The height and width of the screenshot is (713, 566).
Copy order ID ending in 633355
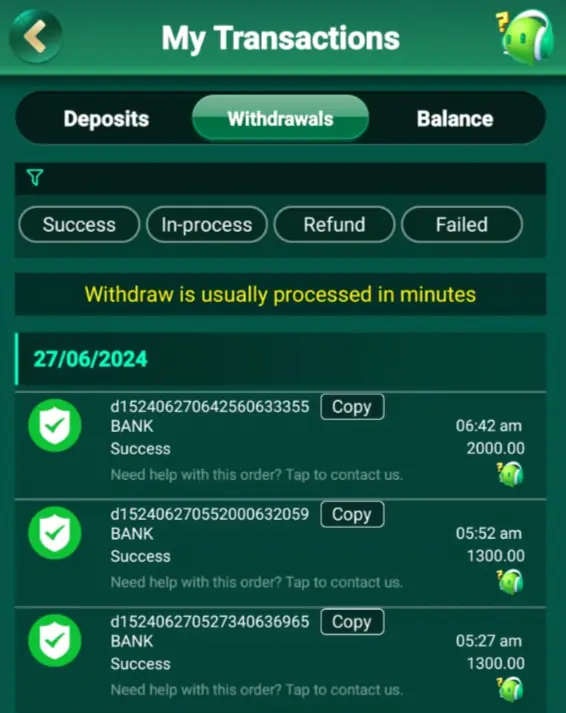click(352, 407)
